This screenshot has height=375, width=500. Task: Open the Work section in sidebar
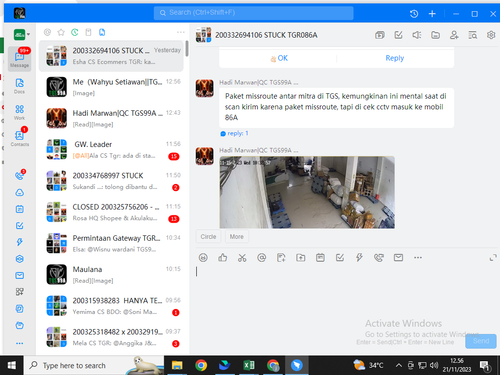[19, 112]
